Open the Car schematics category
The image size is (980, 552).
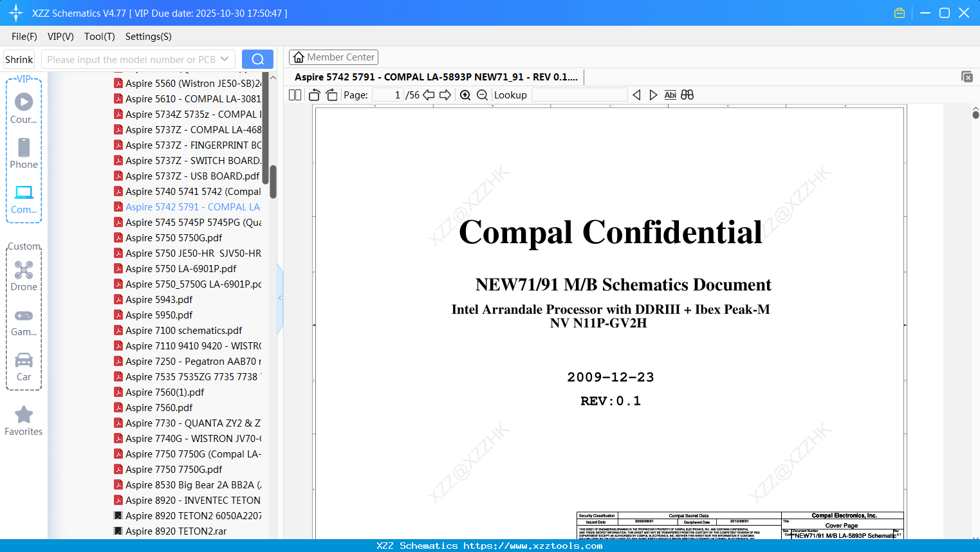pyautogui.click(x=24, y=367)
